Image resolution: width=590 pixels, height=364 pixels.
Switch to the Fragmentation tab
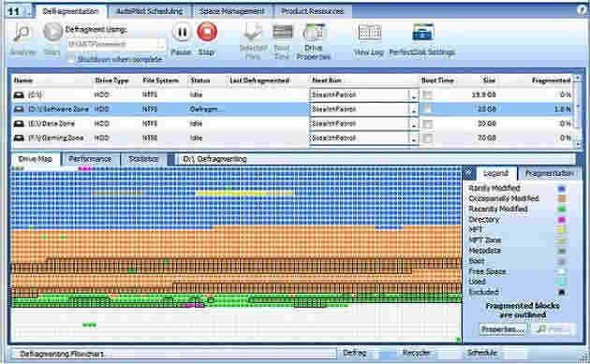(x=549, y=173)
